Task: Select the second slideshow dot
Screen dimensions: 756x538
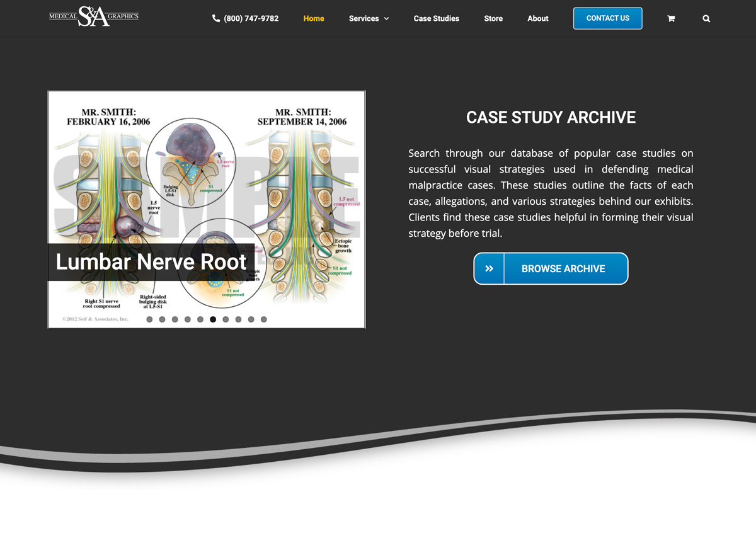Action: (162, 319)
